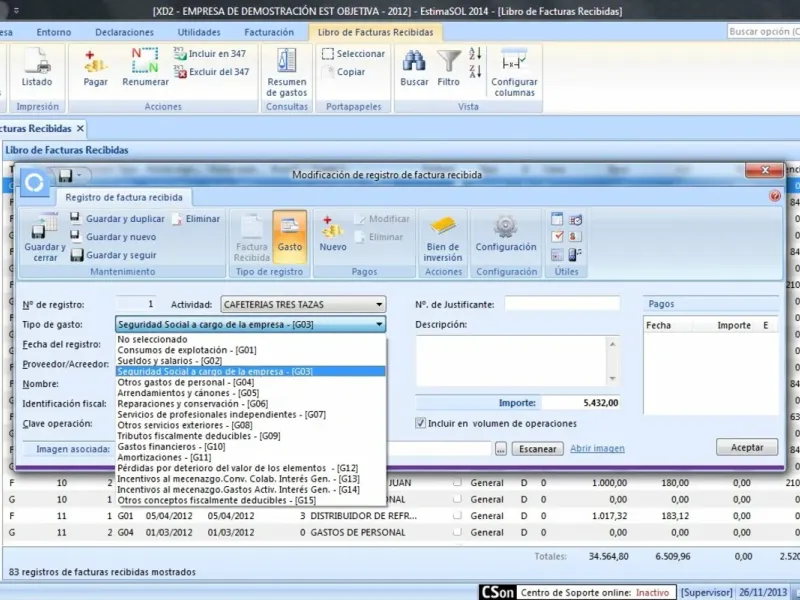Screen dimensions: 800x600
Task: Toggle Incluir en volumen de operaciones checkbox
Action: coord(420,423)
